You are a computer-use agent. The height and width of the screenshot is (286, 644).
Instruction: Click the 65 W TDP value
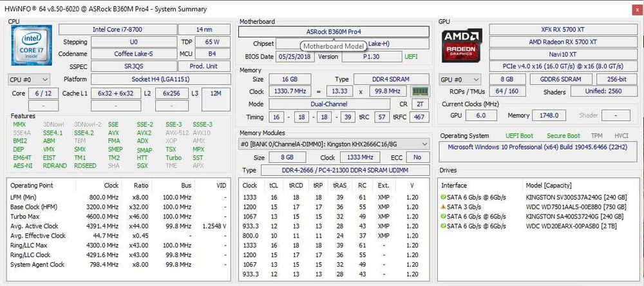click(213, 42)
